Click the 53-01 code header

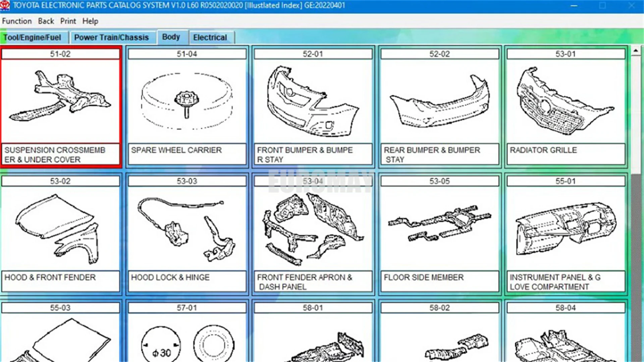566,54
